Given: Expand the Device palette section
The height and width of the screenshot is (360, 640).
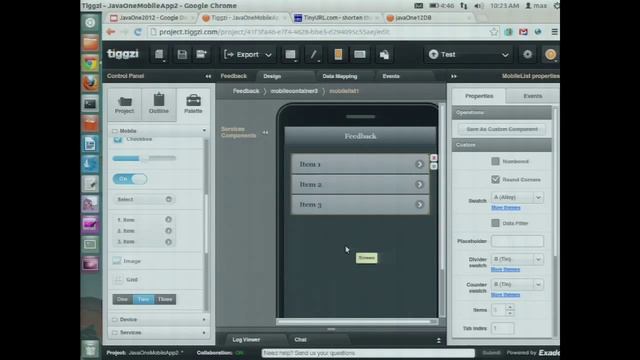Looking at the screenshot, I should coord(159,320).
